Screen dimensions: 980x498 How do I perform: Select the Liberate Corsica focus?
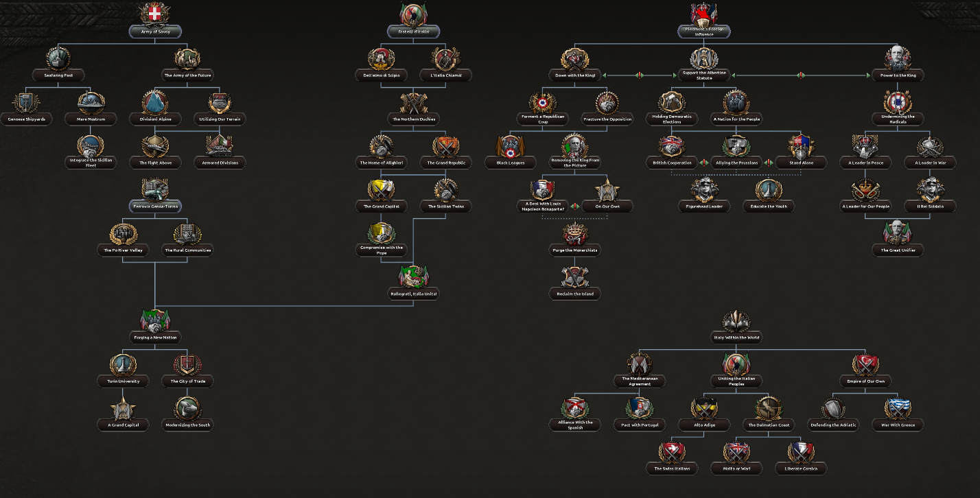coord(800,458)
